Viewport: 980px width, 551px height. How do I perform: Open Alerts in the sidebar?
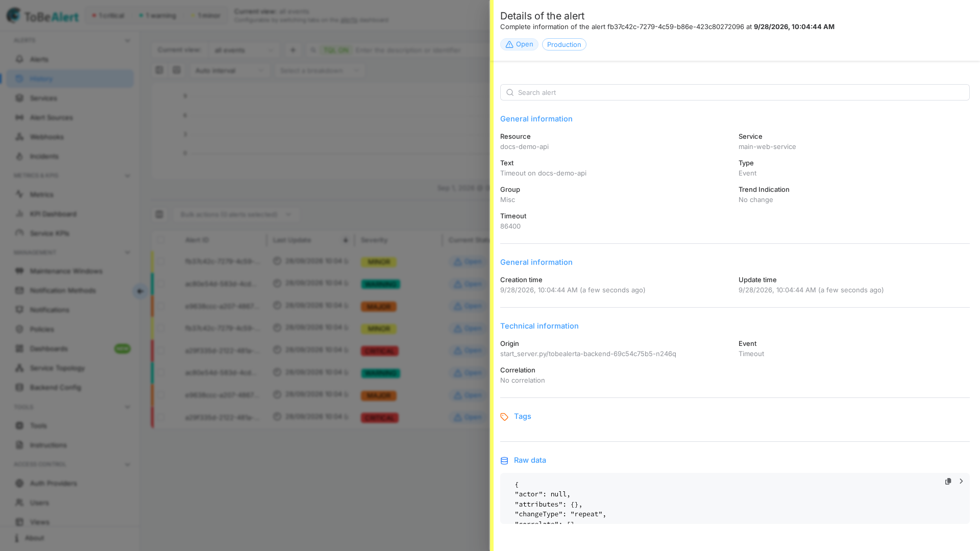click(69, 59)
